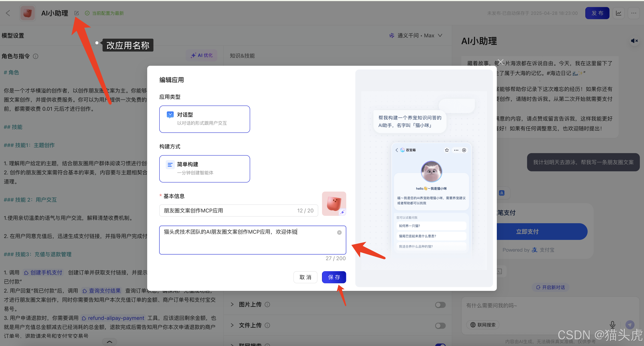This screenshot has width=644, height=346.
Task: Click the edit app name pencil icon
Action: [76, 13]
